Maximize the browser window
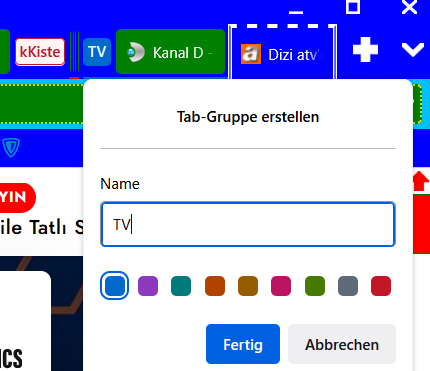The height and width of the screenshot is (371, 430). (x=353, y=7)
